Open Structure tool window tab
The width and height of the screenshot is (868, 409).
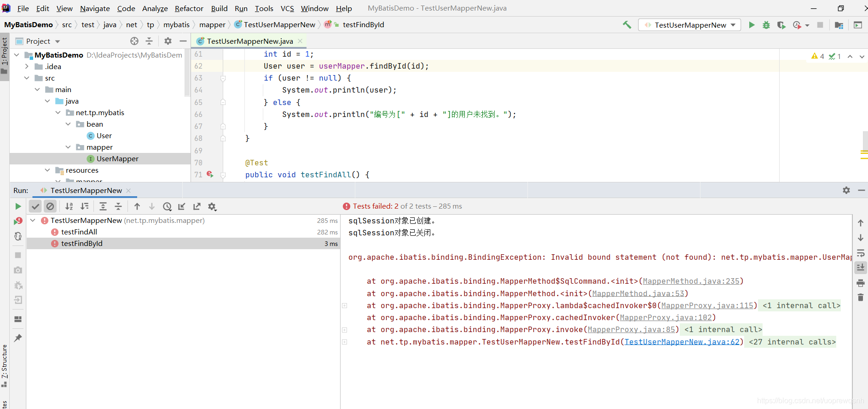(5, 366)
